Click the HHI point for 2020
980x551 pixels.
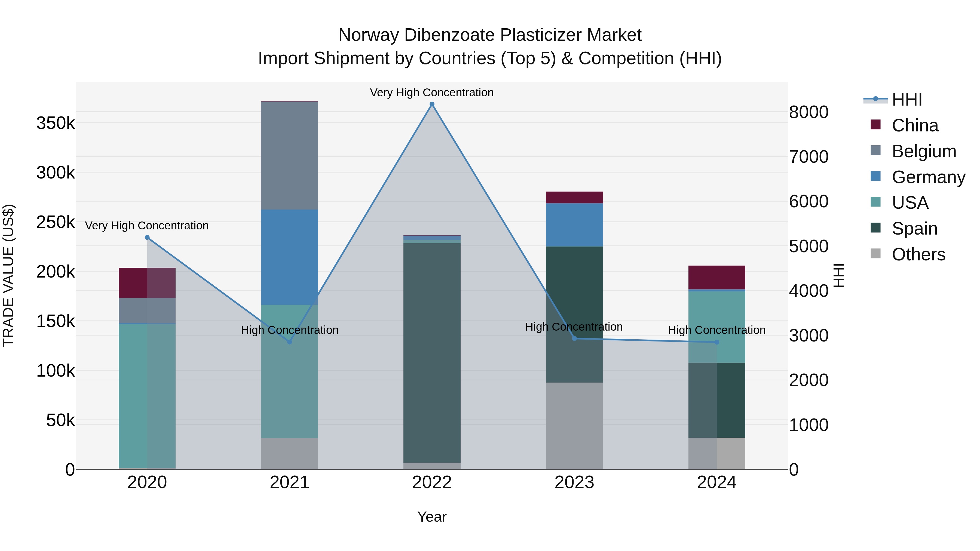tap(147, 237)
